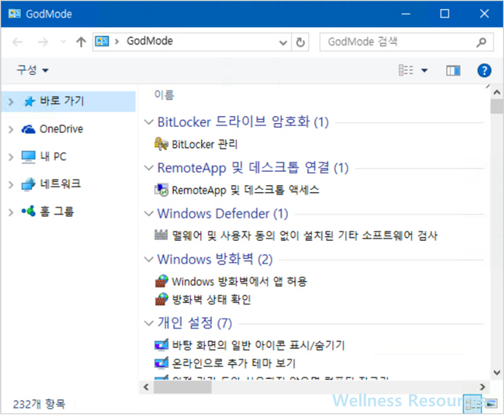The image size is (504, 420).
Task: Click the horizontal scrollbar thumb
Action: pos(182,387)
